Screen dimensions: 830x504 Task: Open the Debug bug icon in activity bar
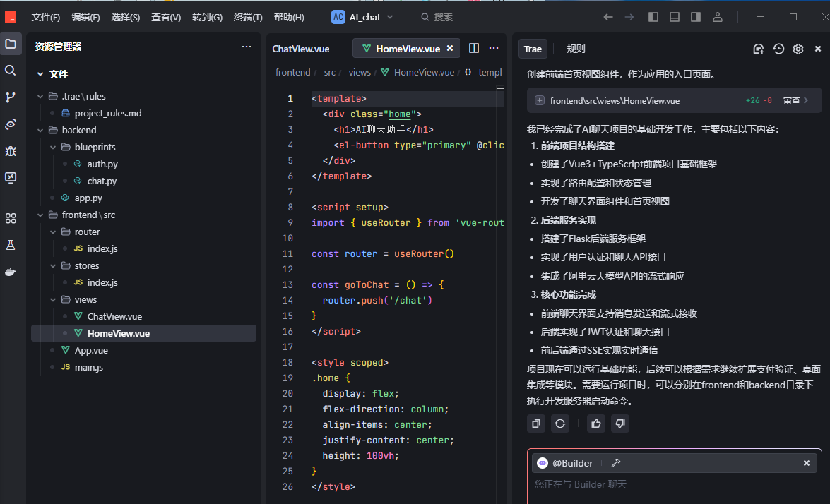pyautogui.click(x=11, y=151)
